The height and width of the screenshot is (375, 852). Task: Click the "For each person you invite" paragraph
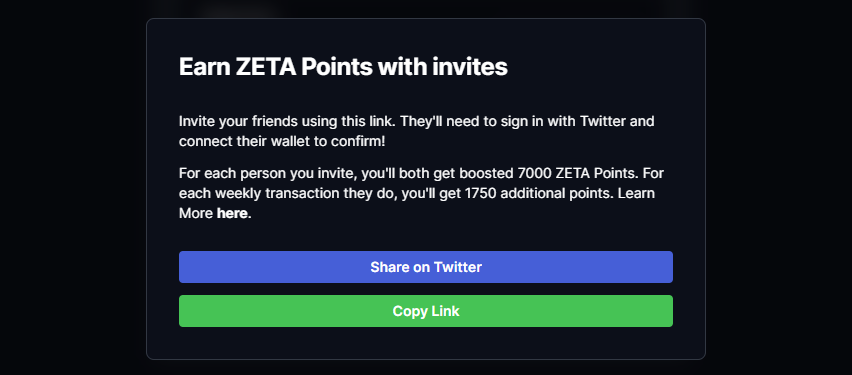[x=421, y=193]
